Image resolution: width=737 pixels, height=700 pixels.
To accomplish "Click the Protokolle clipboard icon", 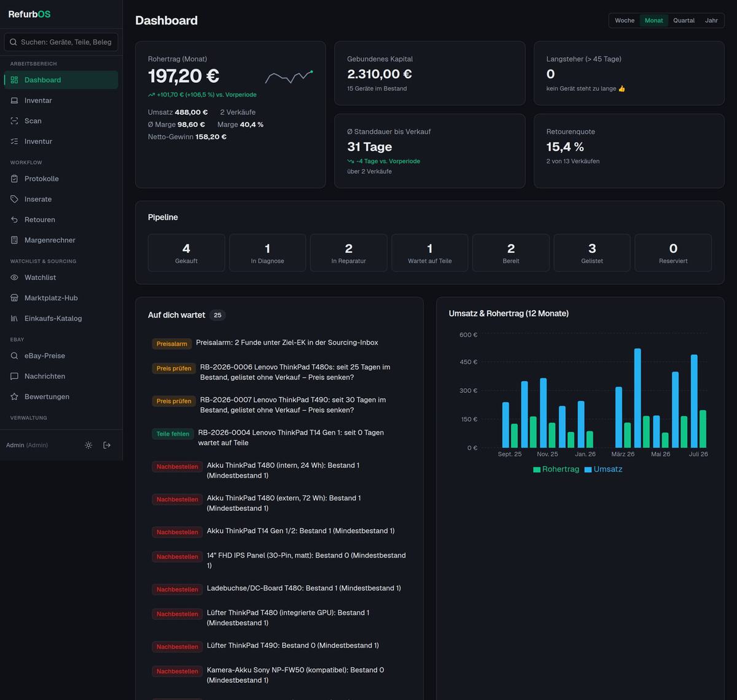I will (15, 179).
